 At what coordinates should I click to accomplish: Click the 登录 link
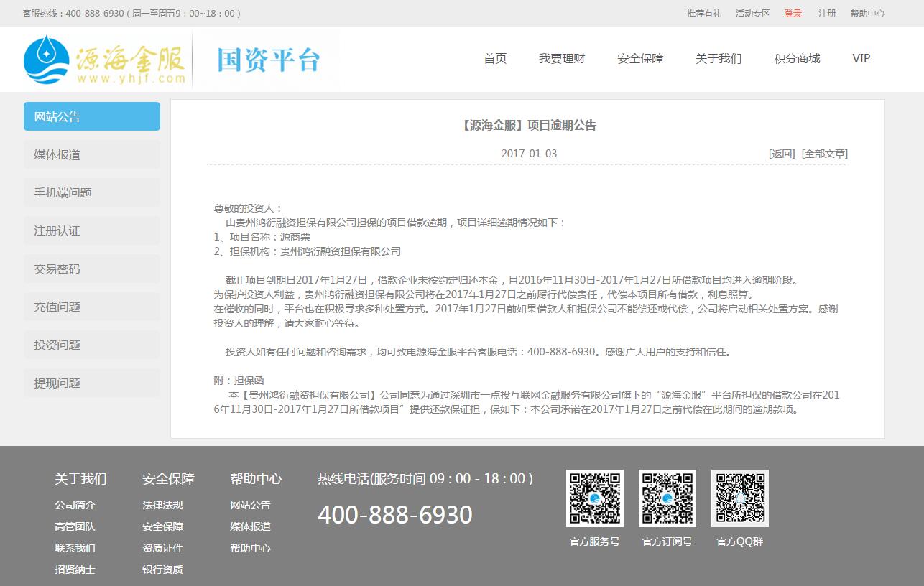coord(793,12)
